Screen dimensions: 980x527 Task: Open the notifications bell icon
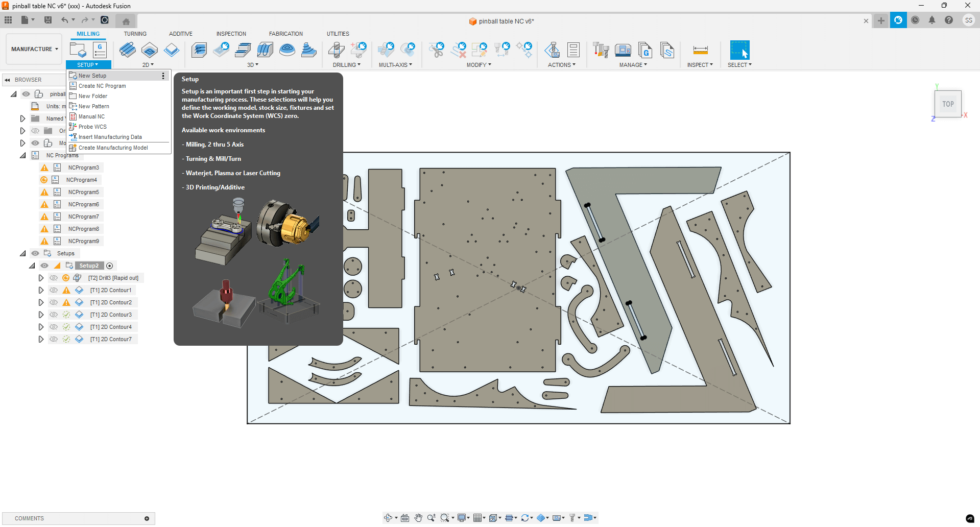pyautogui.click(x=932, y=20)
